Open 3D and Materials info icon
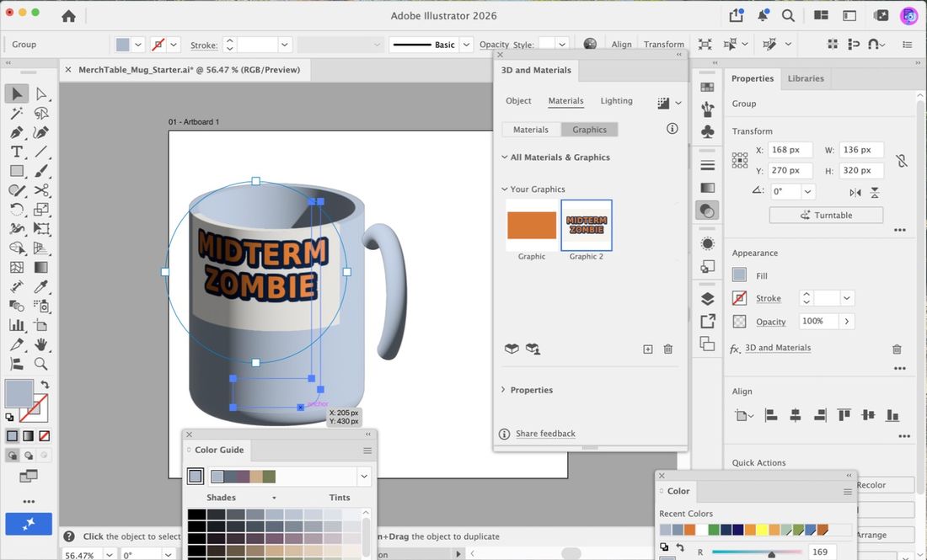Image resolution: width=927 pixels, height=560 pixels. click(672, 129)
